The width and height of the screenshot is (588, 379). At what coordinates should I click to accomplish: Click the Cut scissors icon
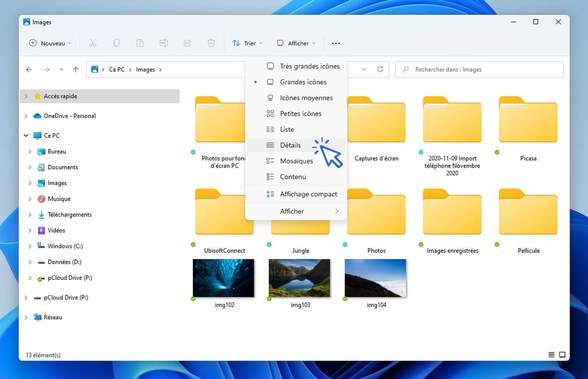click(93, 43)
